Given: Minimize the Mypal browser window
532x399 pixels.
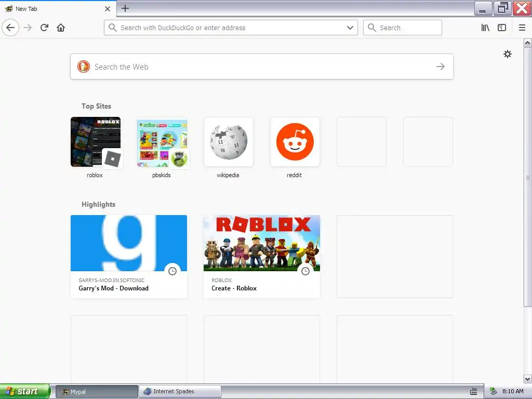Looking at the screenshot, I should 483,8.
